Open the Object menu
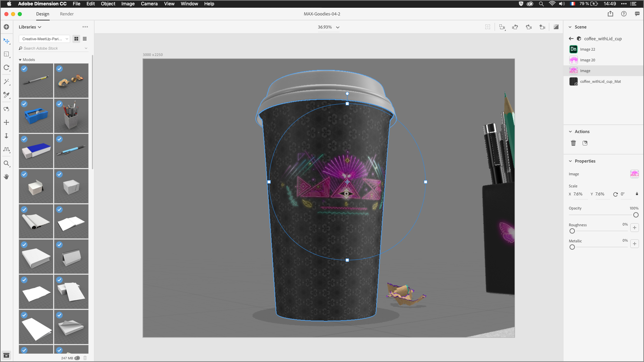 108,4
